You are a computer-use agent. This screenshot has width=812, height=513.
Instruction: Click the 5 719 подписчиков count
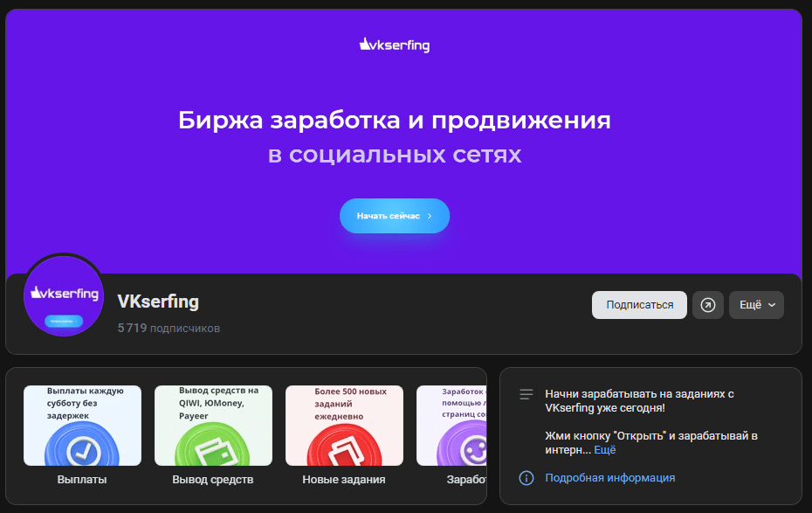169,328
